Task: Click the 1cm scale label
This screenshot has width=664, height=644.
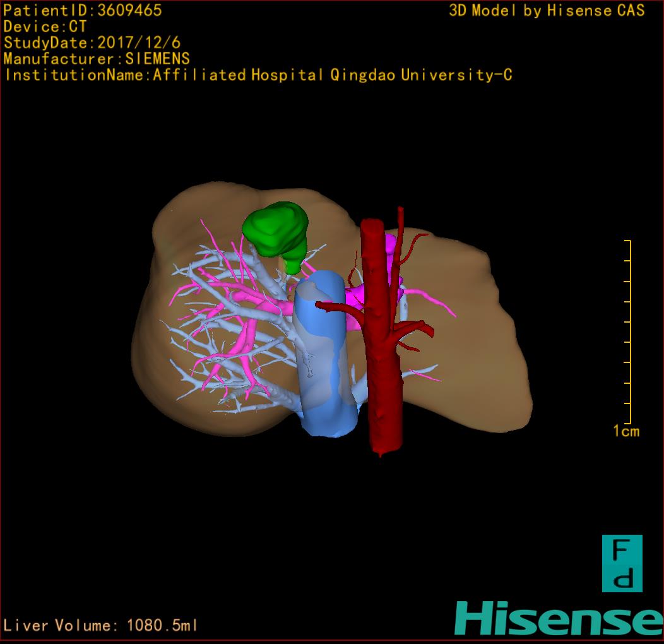Action: coord(626,431)
